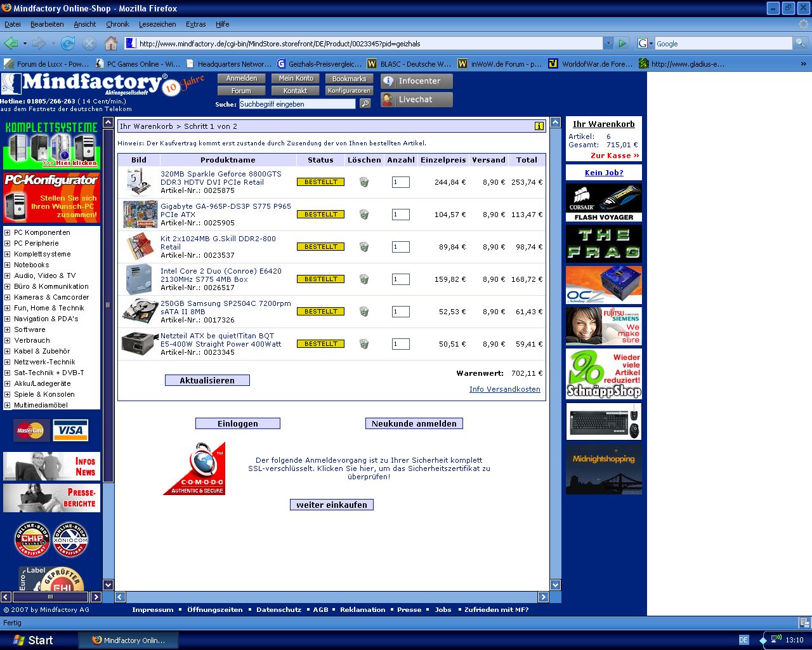Remove the Gigabyte GA-965P-DS3P item via trash icon
The height and width of the screenshot is (650, 812).
[x=364, y=215]
